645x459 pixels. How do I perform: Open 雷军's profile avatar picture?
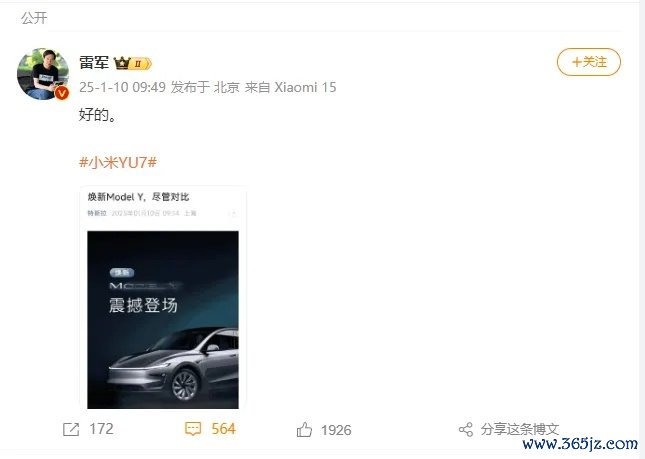43,74
